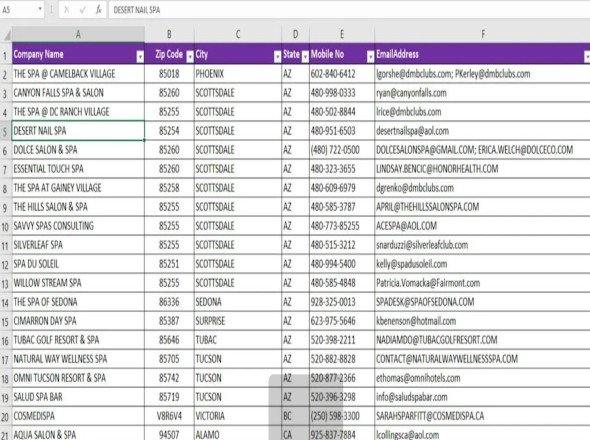590x440 pixels.
Task: Click phone cell 602-840-6412
Action: [342, 74]
